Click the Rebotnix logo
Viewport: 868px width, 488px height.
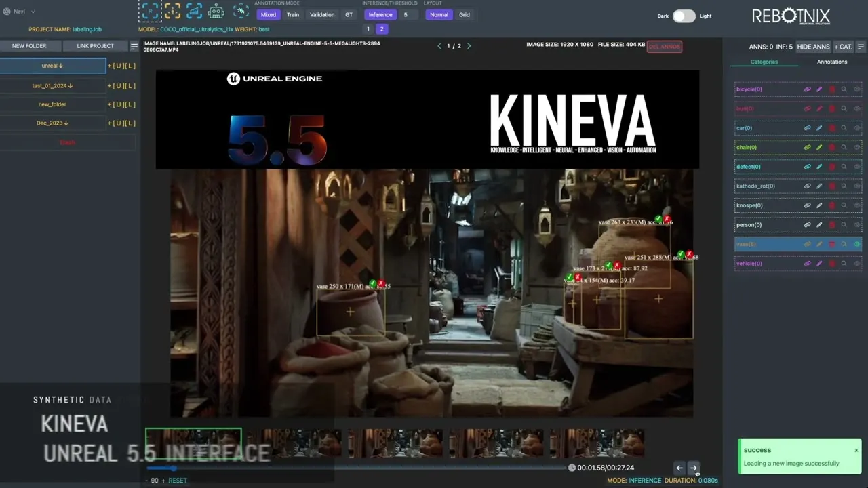point(791,16)
